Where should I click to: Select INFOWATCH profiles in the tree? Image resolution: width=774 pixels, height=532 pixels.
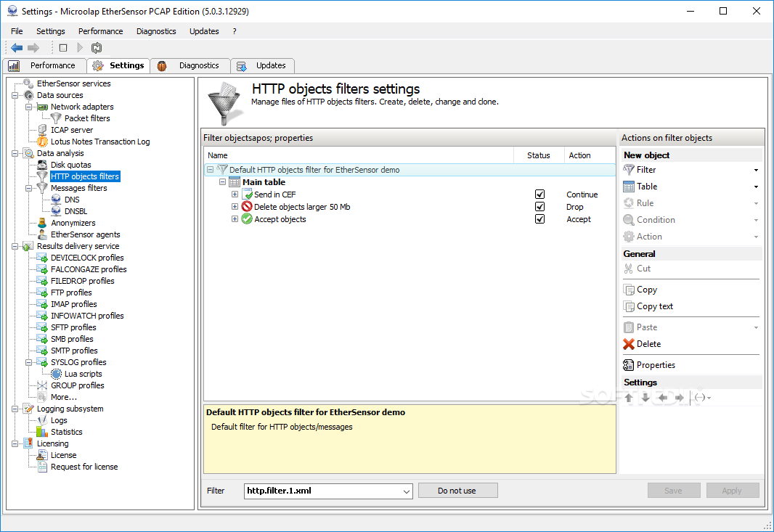[87, 316]
